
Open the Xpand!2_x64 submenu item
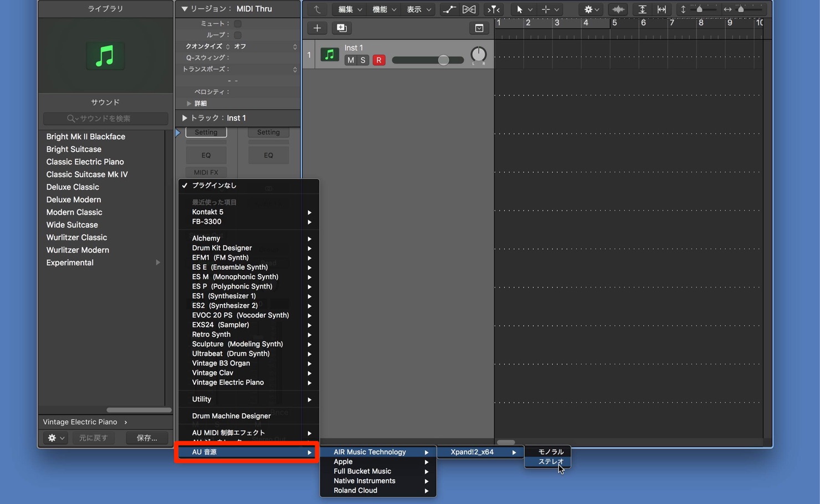click(x=481, y=452)
